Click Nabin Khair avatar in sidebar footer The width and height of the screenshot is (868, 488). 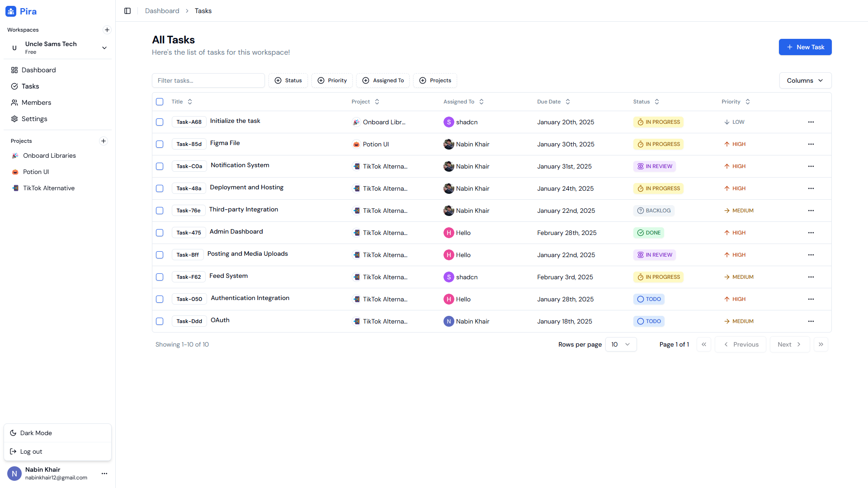(14, 474)
